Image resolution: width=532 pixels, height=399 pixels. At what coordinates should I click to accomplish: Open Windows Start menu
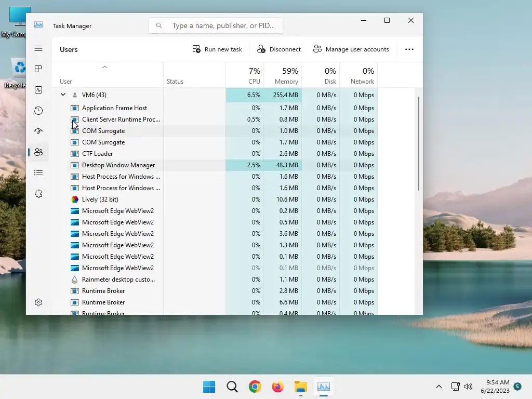pos(209,387)
